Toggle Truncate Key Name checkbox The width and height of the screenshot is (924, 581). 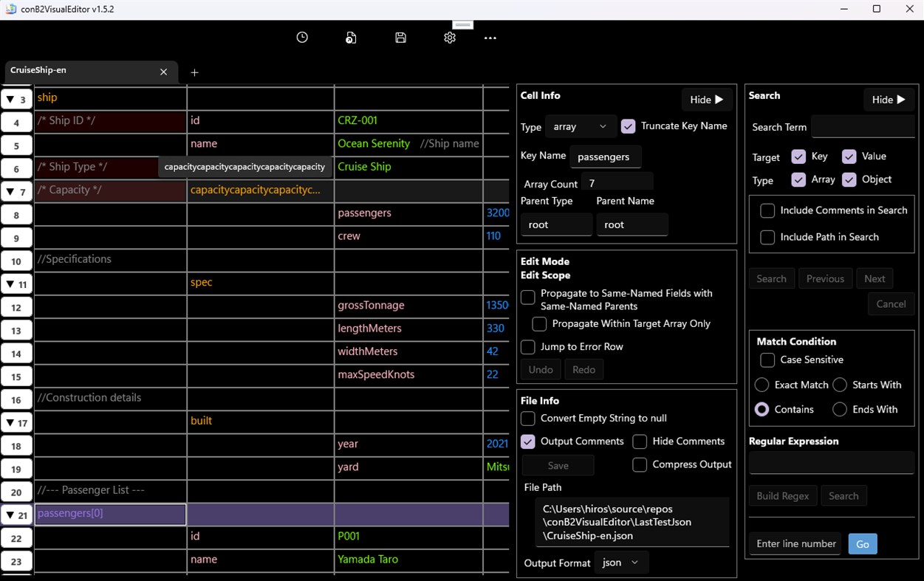(x=628, y=126)
